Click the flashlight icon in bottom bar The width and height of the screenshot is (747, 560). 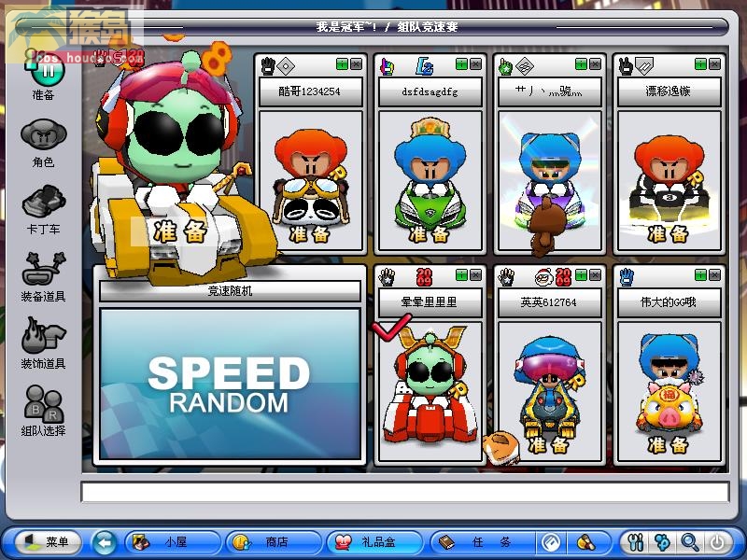586,542
